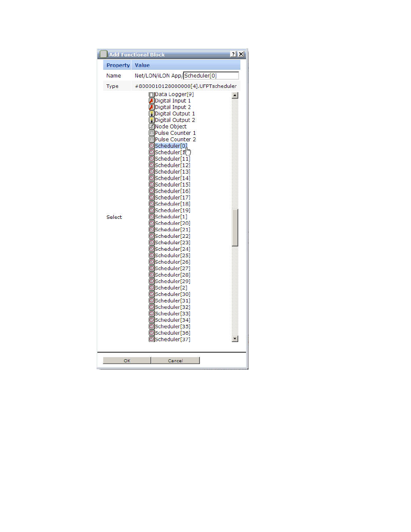Click the Data Logger[9] icon
Image resolution: width=411 pixels, height=532 pixels.
point(152,94)
